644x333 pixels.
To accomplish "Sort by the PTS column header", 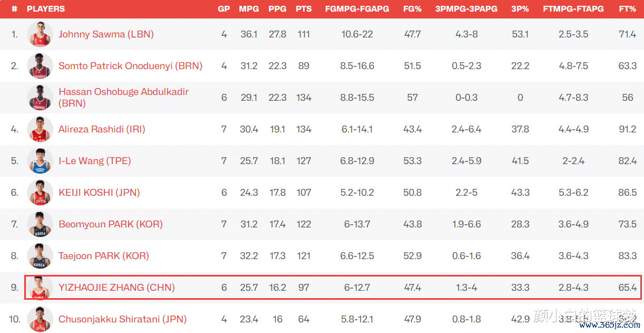I will (x=304, y=9).
